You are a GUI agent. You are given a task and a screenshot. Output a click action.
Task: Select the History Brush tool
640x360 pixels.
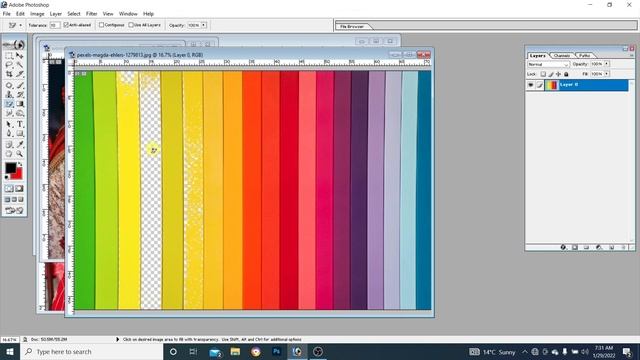[19, 95]
